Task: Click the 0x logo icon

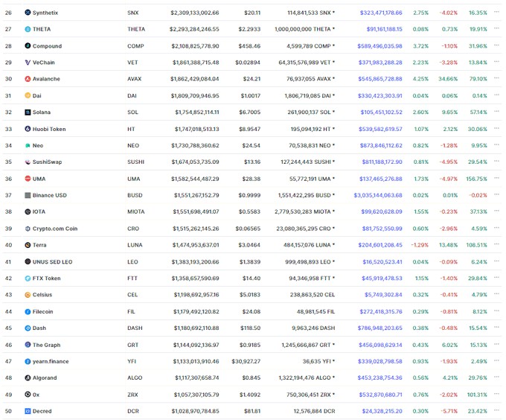Action: click(x=28, y=395)
